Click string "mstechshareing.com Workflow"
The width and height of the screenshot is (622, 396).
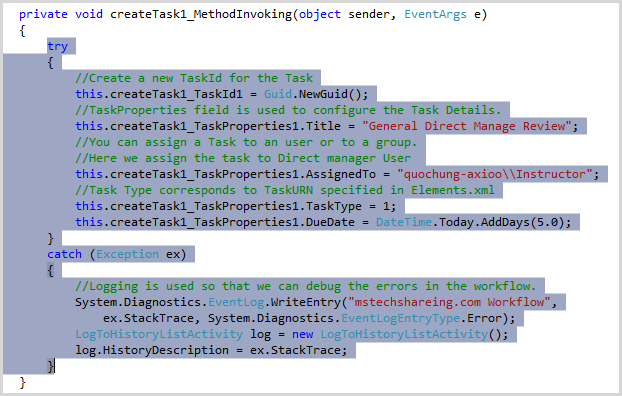click(x=449, y=302)
